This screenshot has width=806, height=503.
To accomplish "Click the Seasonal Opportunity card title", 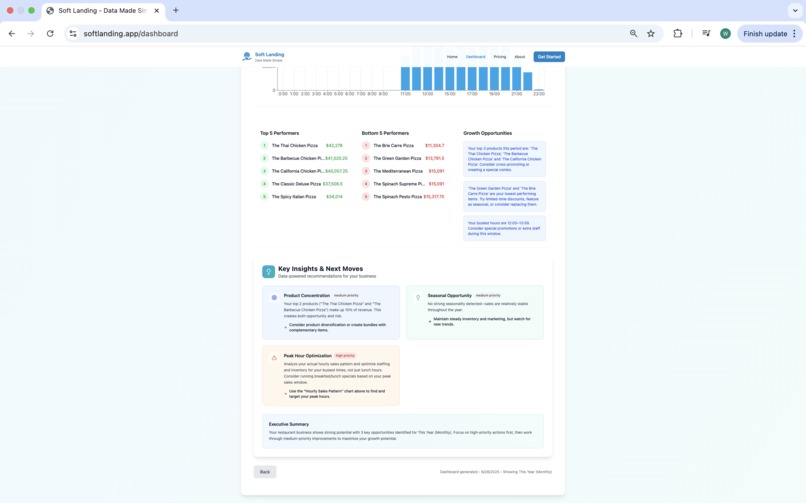I will [x=450, y=295].
